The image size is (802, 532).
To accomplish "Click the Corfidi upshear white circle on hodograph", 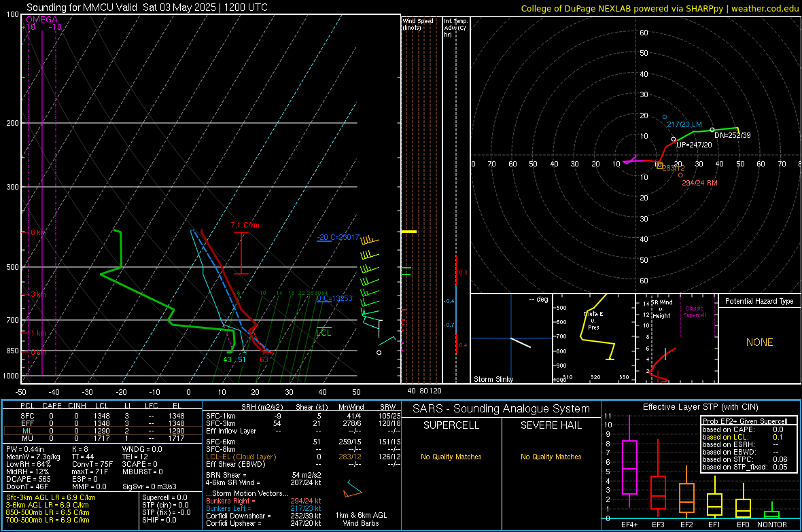I will [x=674, y=139].
